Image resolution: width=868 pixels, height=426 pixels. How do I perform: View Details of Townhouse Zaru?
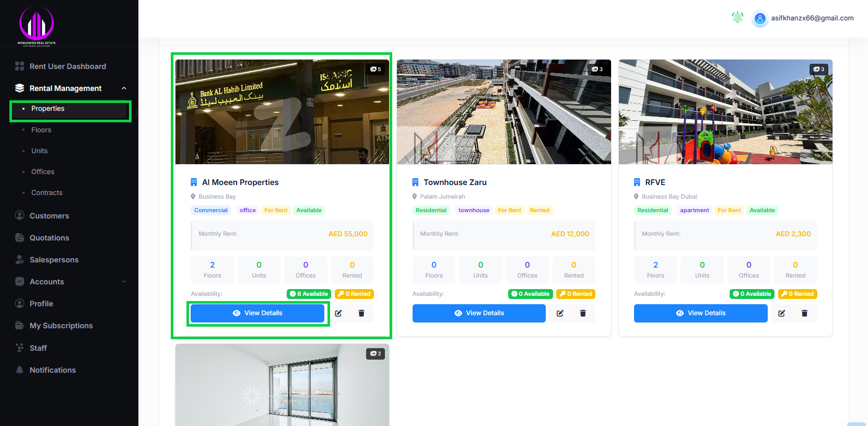point(479,313)
